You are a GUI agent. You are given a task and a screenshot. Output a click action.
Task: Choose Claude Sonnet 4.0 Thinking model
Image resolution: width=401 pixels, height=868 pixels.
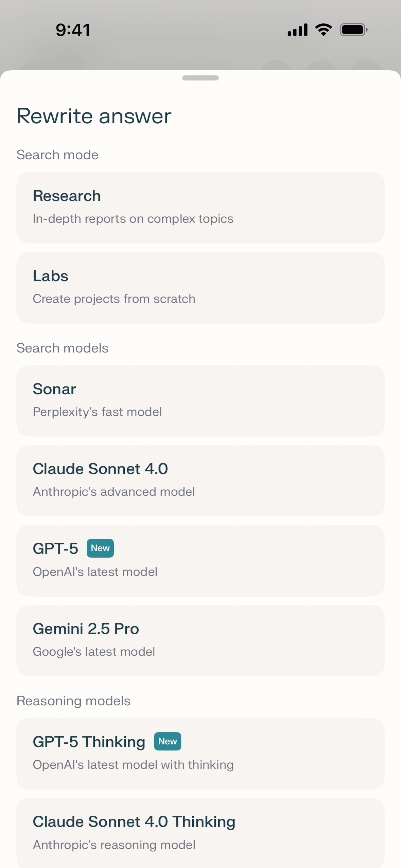coord(200,833)
